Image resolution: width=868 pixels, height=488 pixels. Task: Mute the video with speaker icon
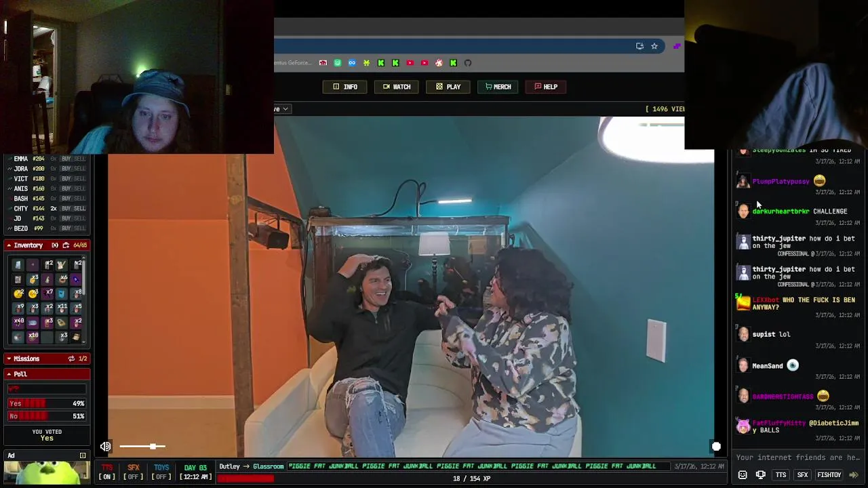(106, 446)
